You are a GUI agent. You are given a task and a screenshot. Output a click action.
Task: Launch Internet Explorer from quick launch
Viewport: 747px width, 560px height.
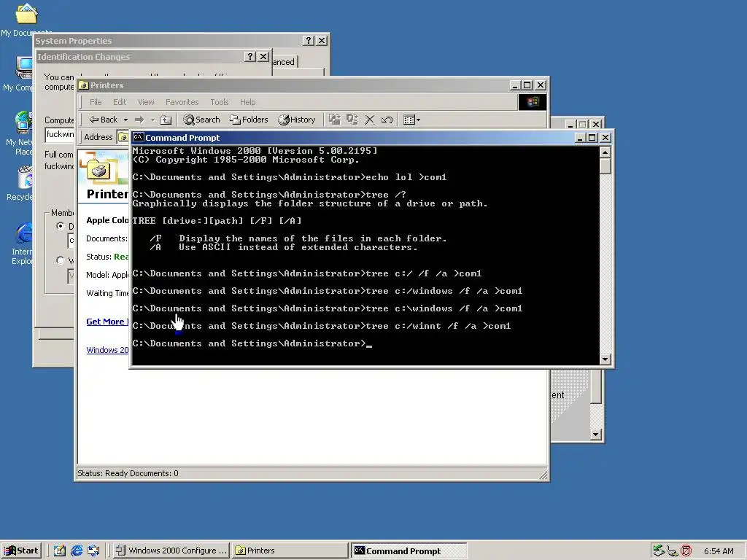77,551
